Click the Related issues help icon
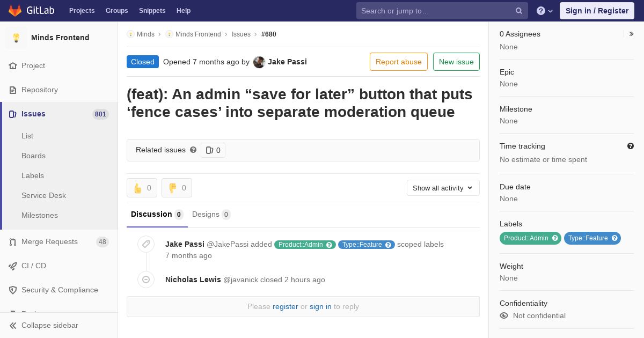The height and width of the screenshot is (338, 644). tap(193, 150)
